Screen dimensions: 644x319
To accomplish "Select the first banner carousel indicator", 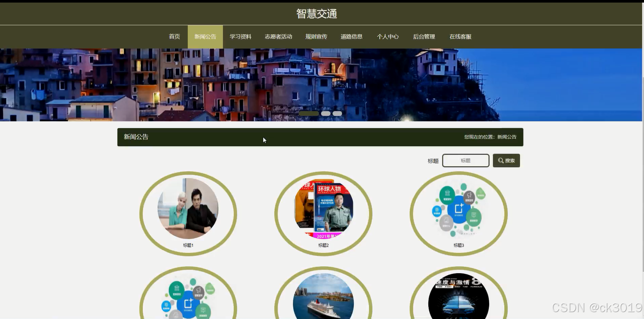I will [x=309, y=114].
